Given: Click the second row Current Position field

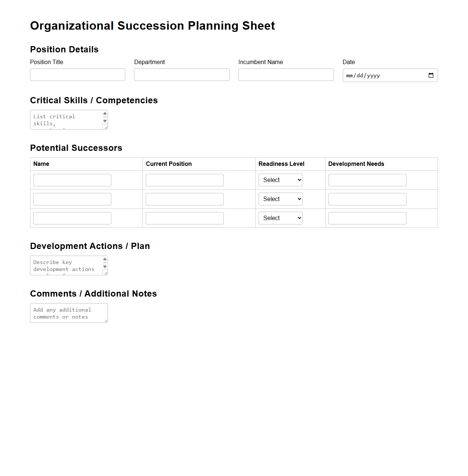Looking at the screenshot, I should point(185,199).
